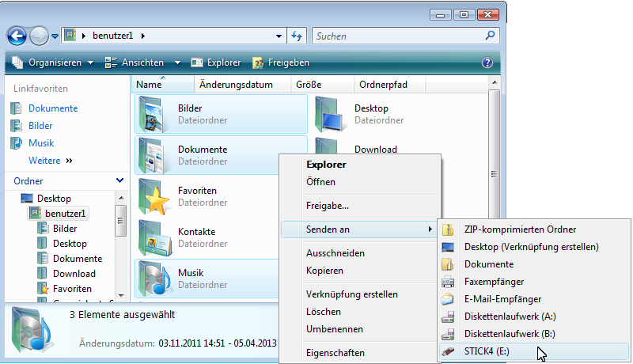The image size is (633, 364).
Task: Open Dokumente in Linkfavoriten
Action: pos(53,108)
